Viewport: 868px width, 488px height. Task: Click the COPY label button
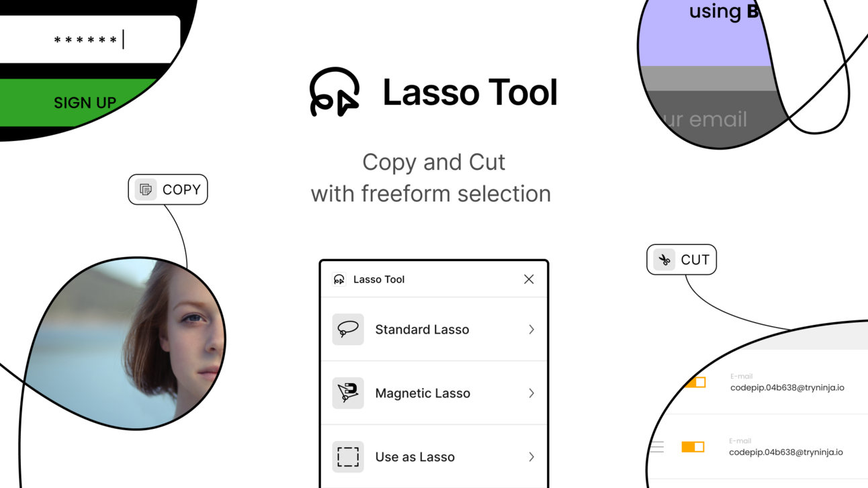pyautogui.click(x=168, y=189)
